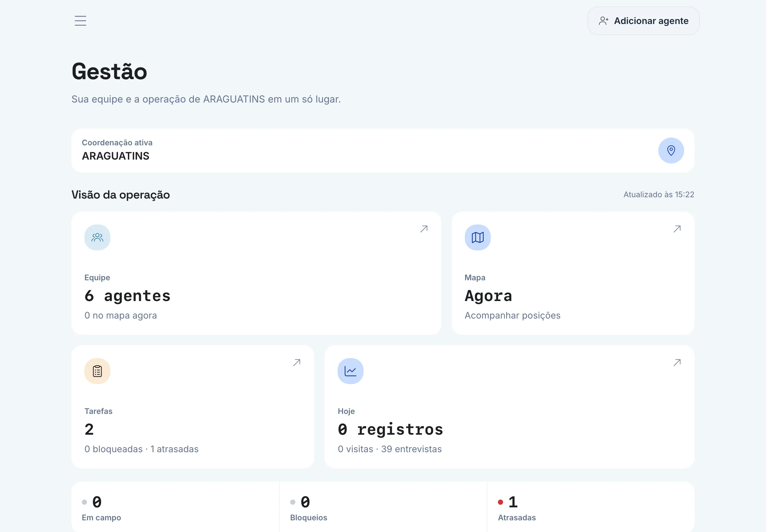Click the 'Atrasadas' stat
The height and width of the screenshot is (532, 766).
click(591, 507)
